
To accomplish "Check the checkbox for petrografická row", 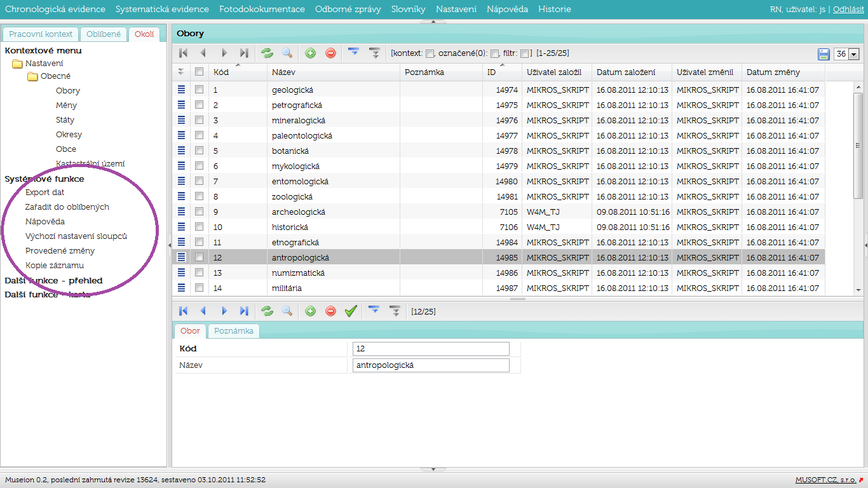I will 199,105.
